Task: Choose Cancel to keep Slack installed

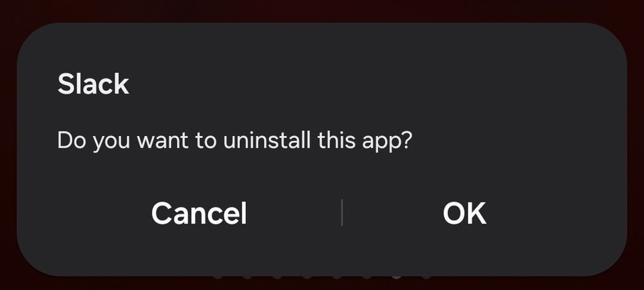Action: (x=199, y=213)
